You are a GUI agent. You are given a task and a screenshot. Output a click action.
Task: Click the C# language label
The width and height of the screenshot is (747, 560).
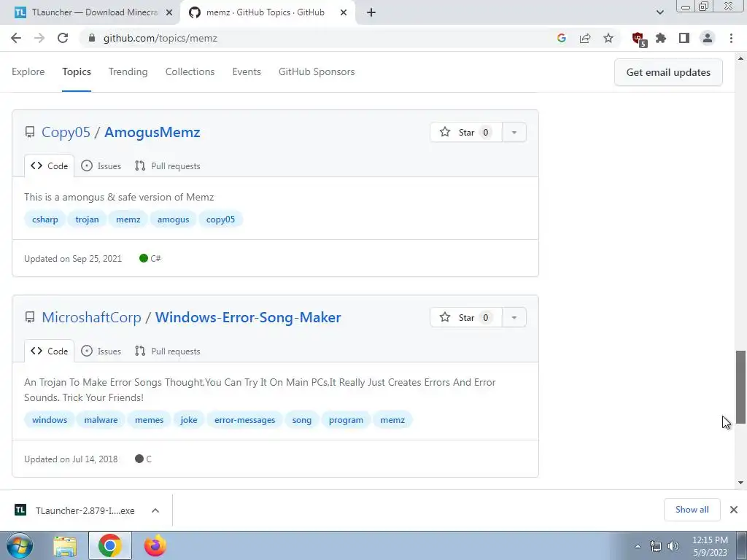(150, 259)
